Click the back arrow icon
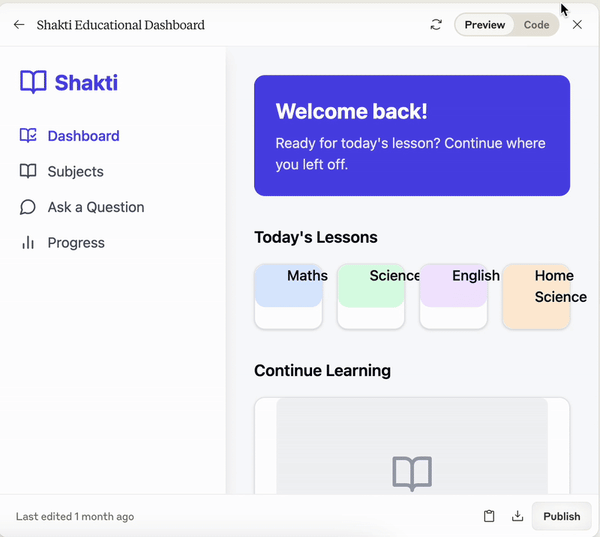 19,25
